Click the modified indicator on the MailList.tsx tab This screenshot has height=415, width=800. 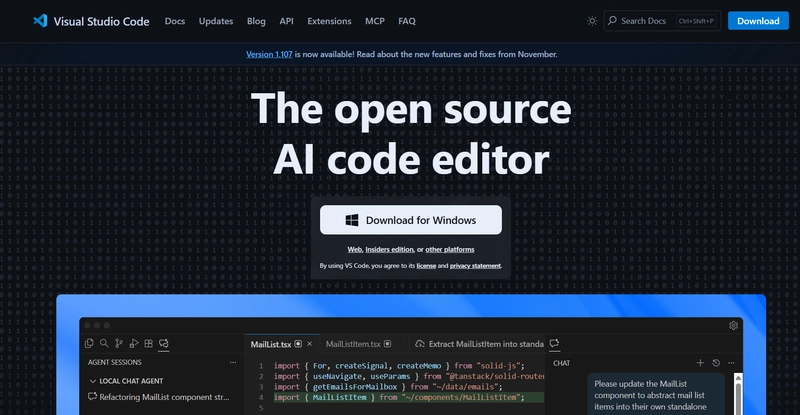click(x=298, y=344)
